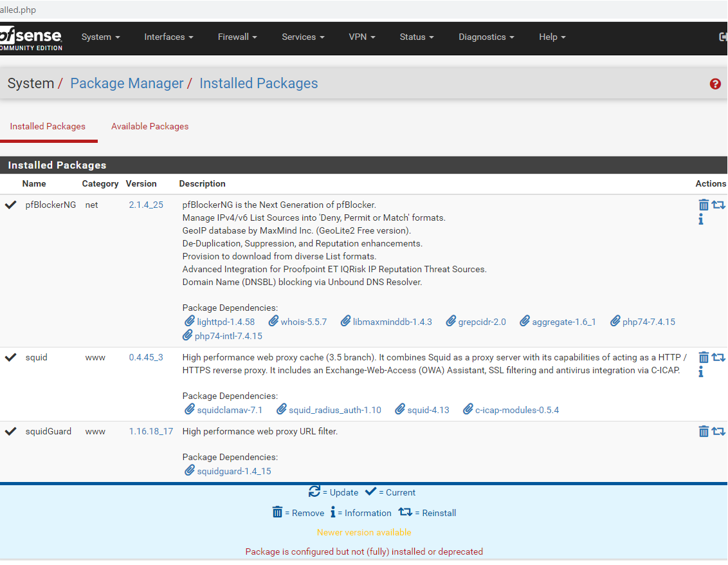Image resolution: width=728 pixels, height=565 pixels.
Task: Click the Category column header
Action: click(100, 183)
